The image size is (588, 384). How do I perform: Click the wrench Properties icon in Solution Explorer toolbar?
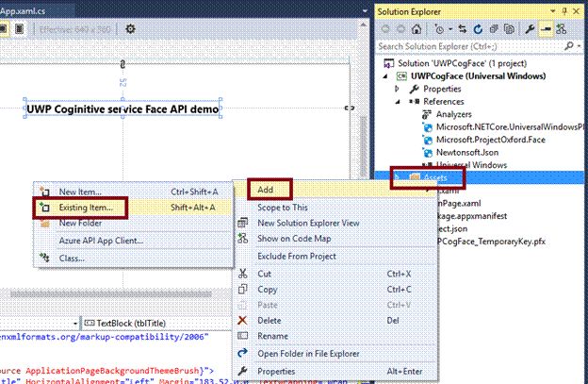click(x=530, y=29)
